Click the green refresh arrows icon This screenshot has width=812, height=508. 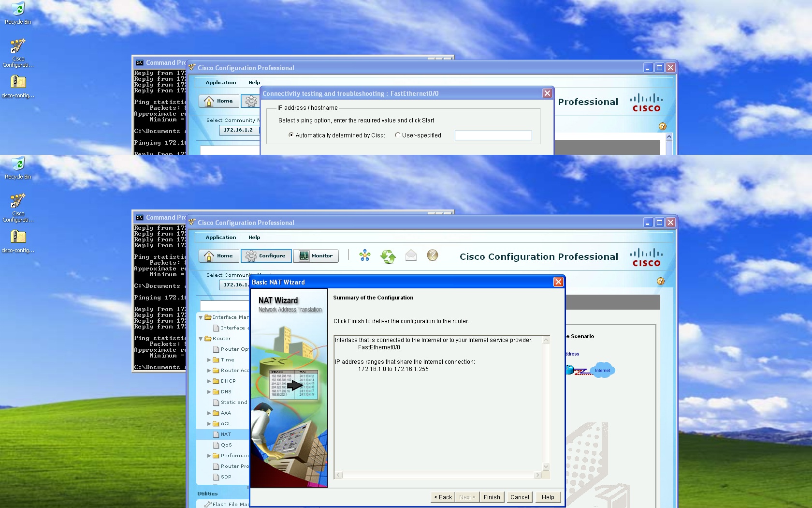(388, 256)
